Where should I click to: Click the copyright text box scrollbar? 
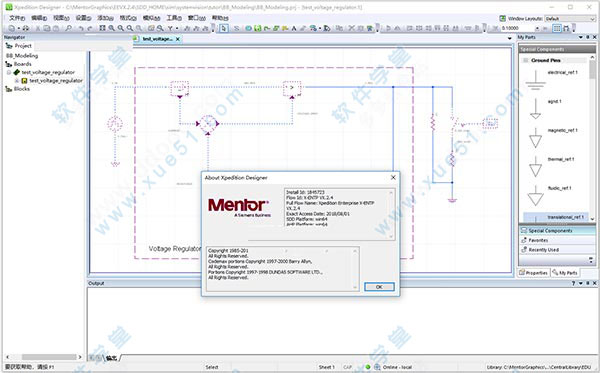click(355, 269)
